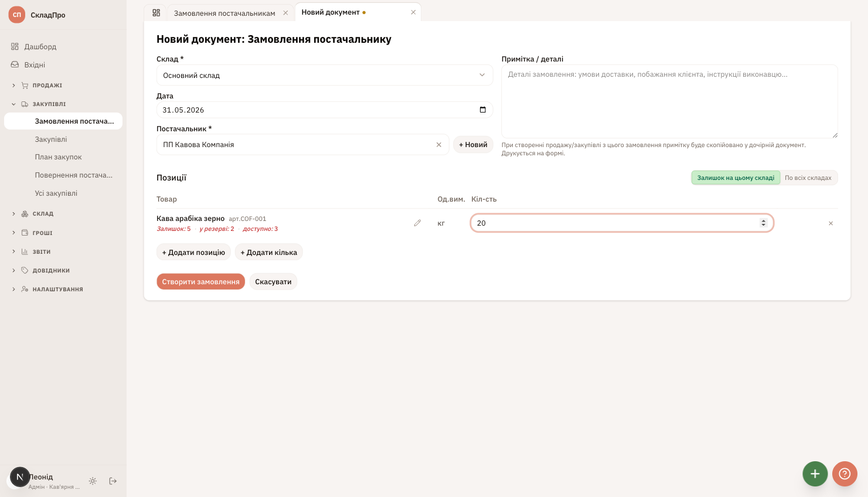Viewport: 868px width, 497px height.
Task: Click the СП company logo avatar
Action: [17, 15]
